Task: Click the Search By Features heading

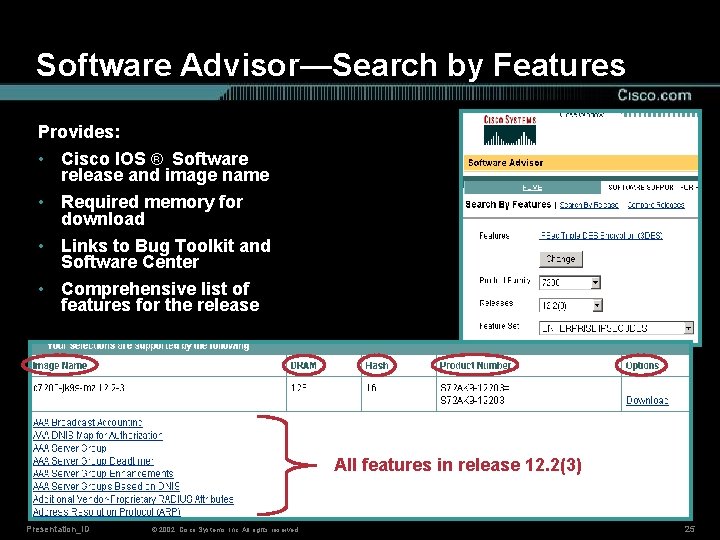Action: pos(508,205)
